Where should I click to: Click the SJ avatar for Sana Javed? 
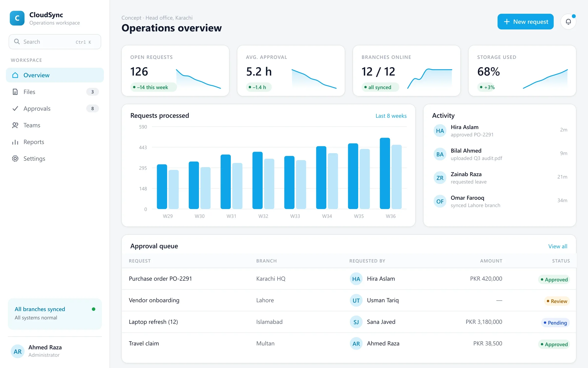tap(356, 322)
